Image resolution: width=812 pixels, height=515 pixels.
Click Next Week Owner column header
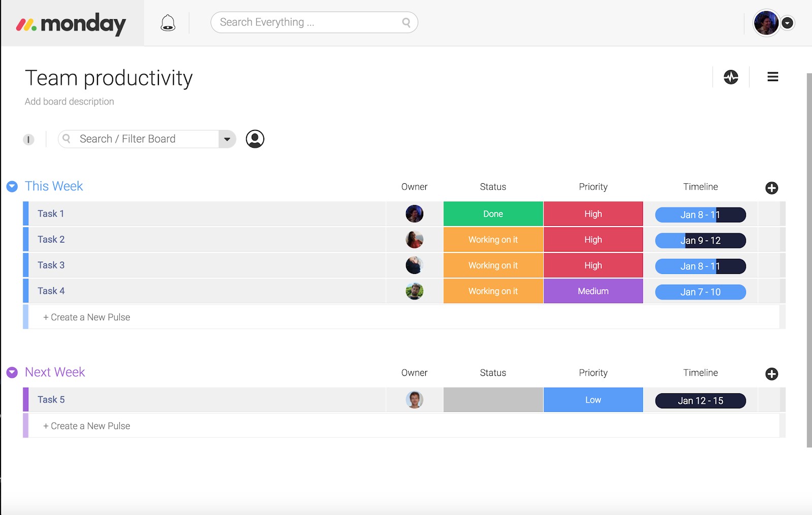415,373
